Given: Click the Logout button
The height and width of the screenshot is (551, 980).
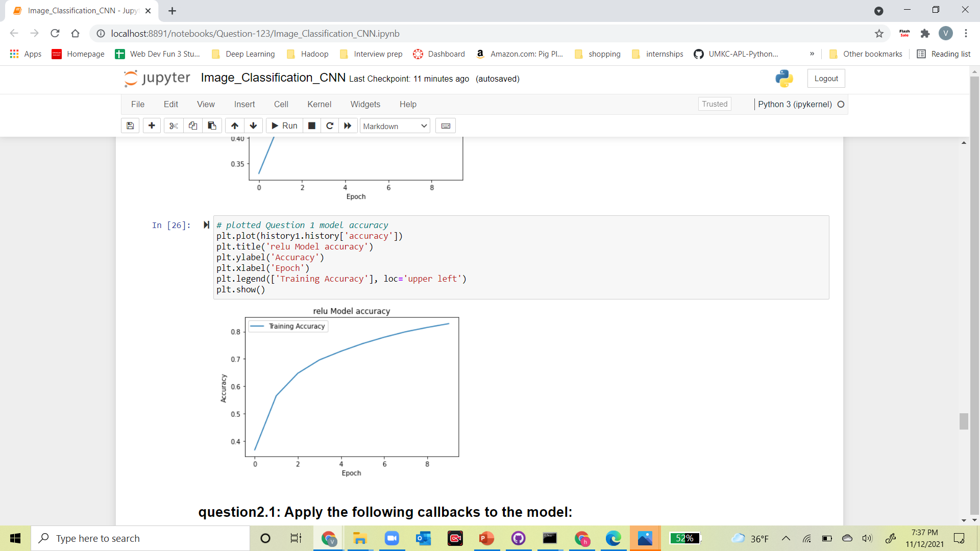Looking at the screenshot, I should [825, 78].
